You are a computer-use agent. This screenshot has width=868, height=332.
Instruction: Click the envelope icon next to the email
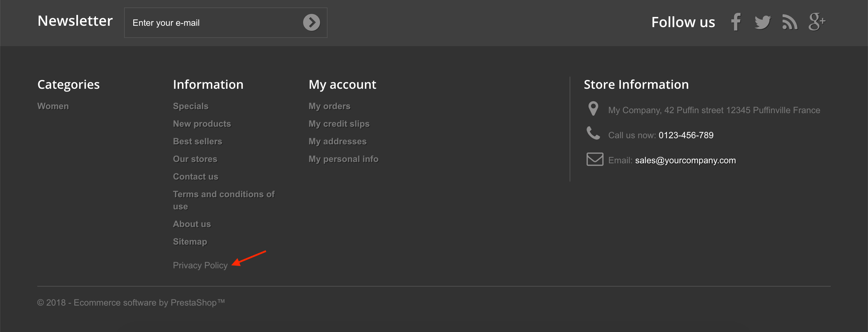[x=594, y=159]
